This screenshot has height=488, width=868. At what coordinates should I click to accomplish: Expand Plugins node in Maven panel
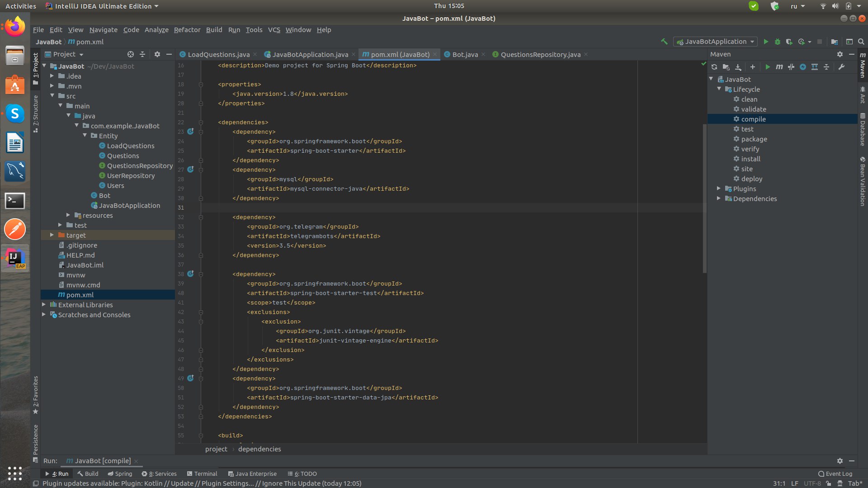point(719,188)
